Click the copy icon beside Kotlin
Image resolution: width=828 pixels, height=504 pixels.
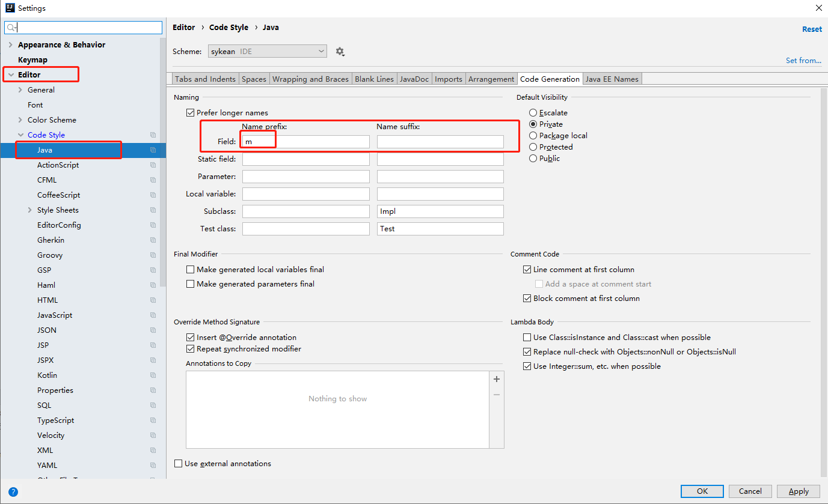click(x=153, y=375)
